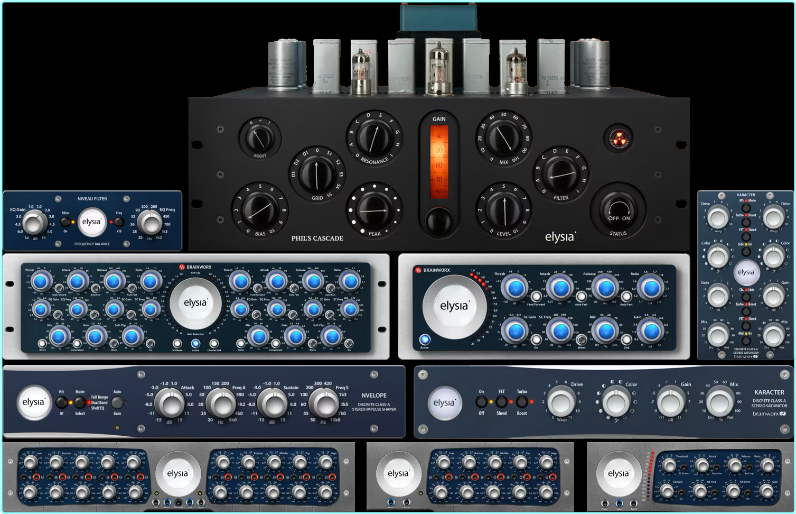Click the Grid knob on Phil's Cascade

pyautogui.click(x=317, y=174)
